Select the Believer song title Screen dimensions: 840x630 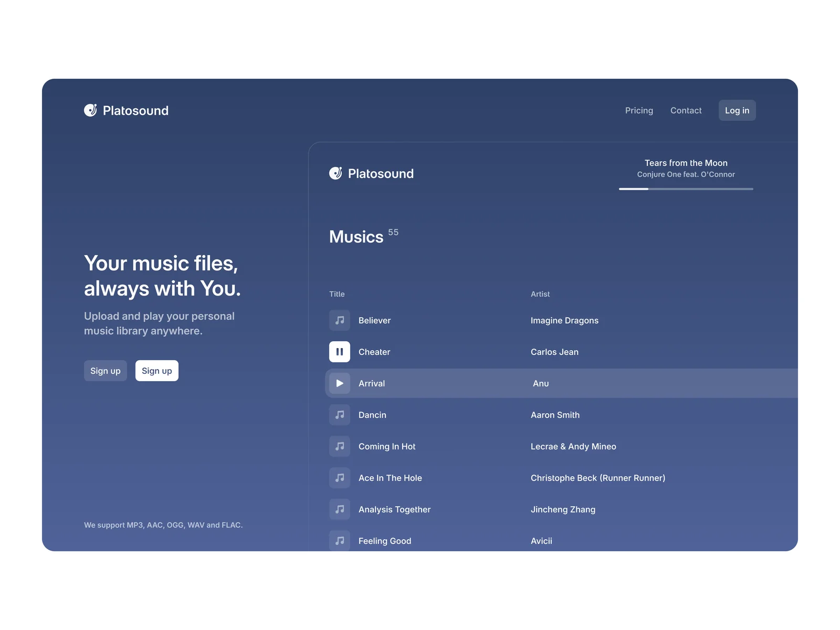(374, 320)
